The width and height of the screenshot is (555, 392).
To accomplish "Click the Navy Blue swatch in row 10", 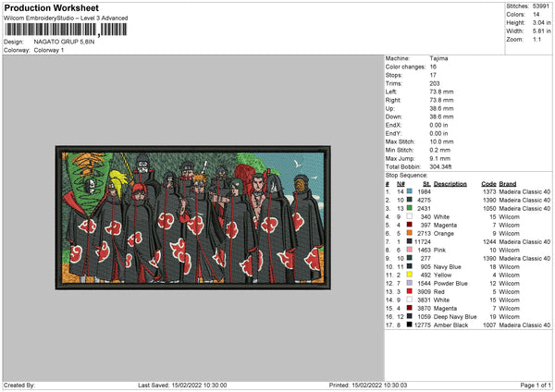I will point(410,266).
